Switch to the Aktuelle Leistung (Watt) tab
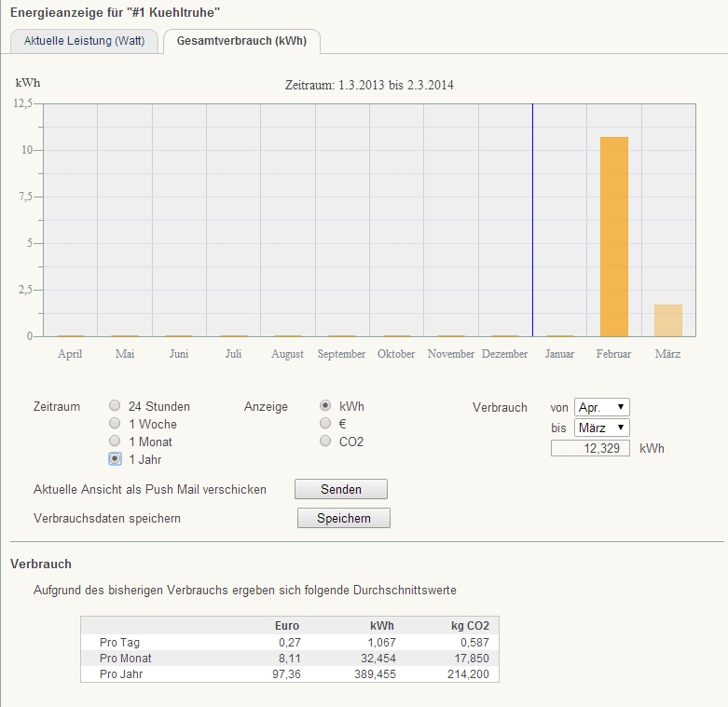 [x=84, y=42]
